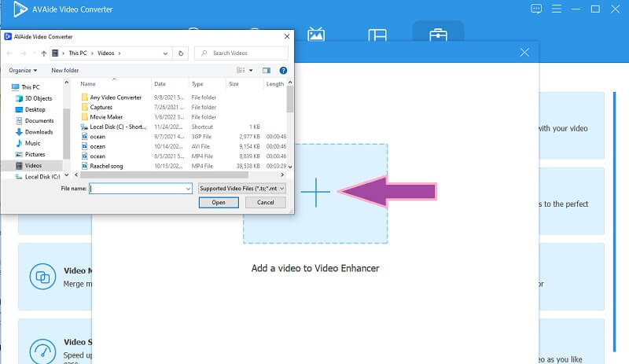Viewport: 629px width, 364px height.
Task: Select Local Disk (C:) in navigation pane
Action: [x=42, y=177]
